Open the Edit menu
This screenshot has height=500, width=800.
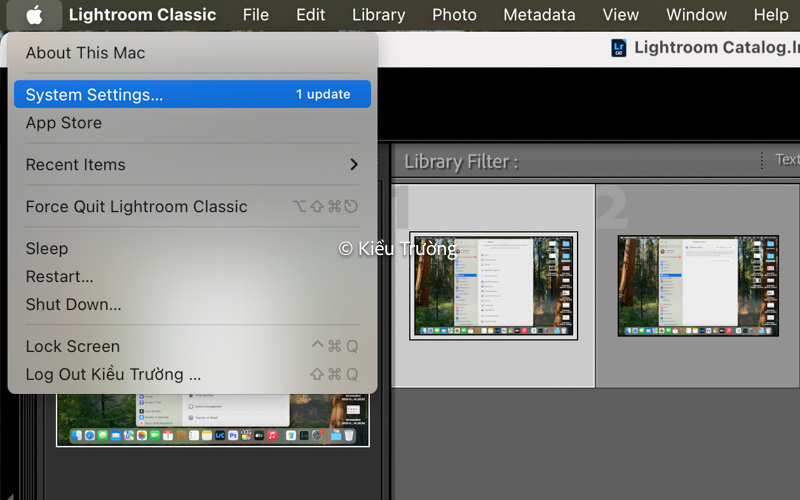tap(310, 15)
